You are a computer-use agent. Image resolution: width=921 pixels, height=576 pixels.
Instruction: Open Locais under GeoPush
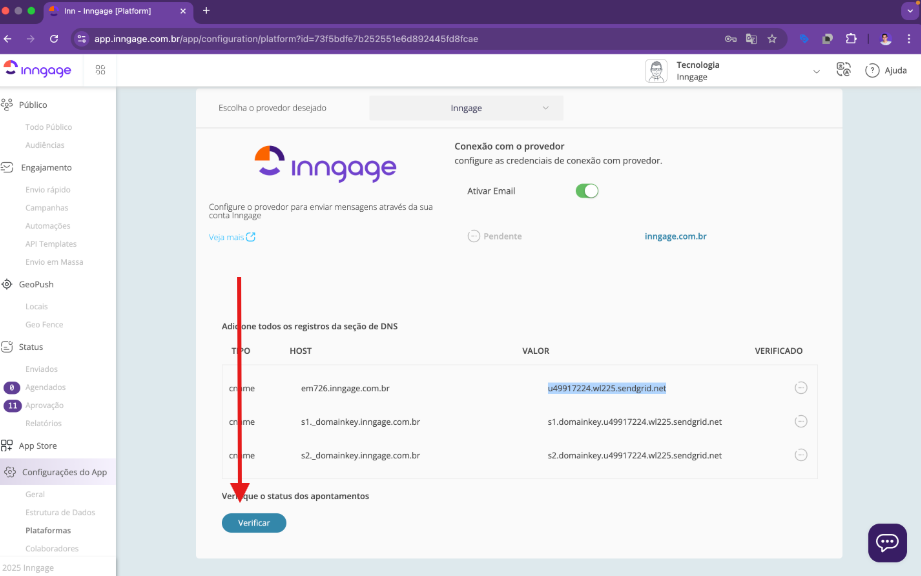point(36,306)
